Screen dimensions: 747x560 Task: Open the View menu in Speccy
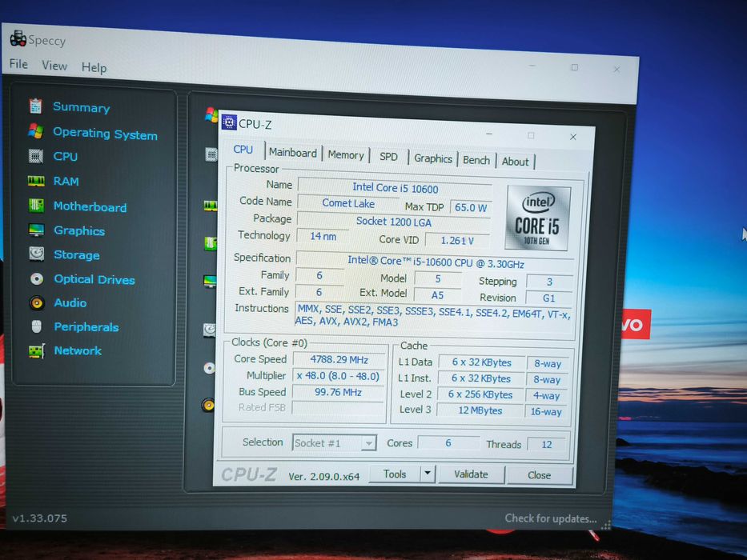54,66
